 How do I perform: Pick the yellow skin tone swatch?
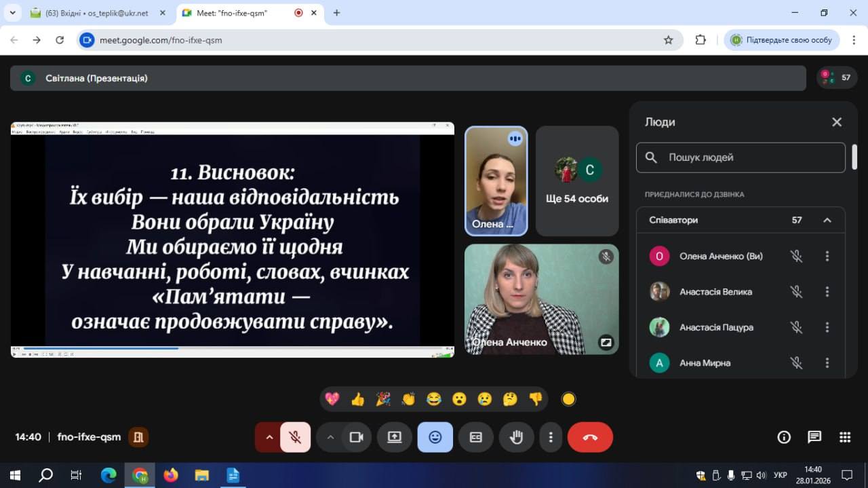tap(568, 399)
